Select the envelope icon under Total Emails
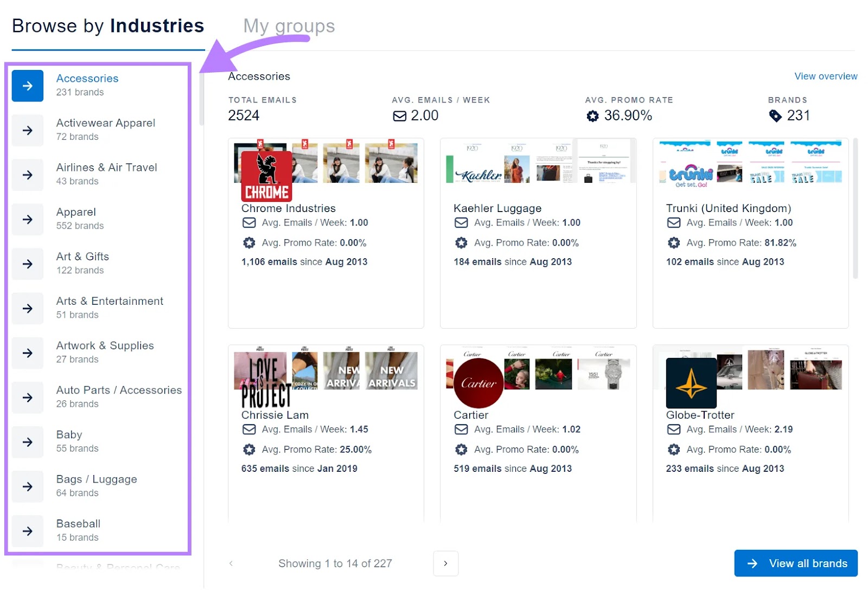 (x=399, y=116)
